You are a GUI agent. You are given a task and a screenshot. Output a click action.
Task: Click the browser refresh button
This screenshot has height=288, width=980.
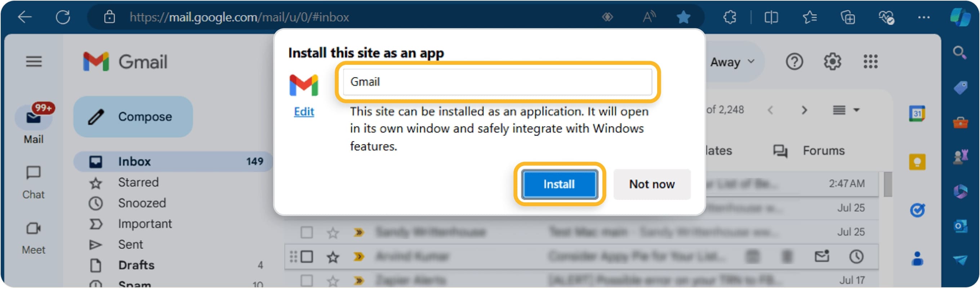[x=63, y=17]
